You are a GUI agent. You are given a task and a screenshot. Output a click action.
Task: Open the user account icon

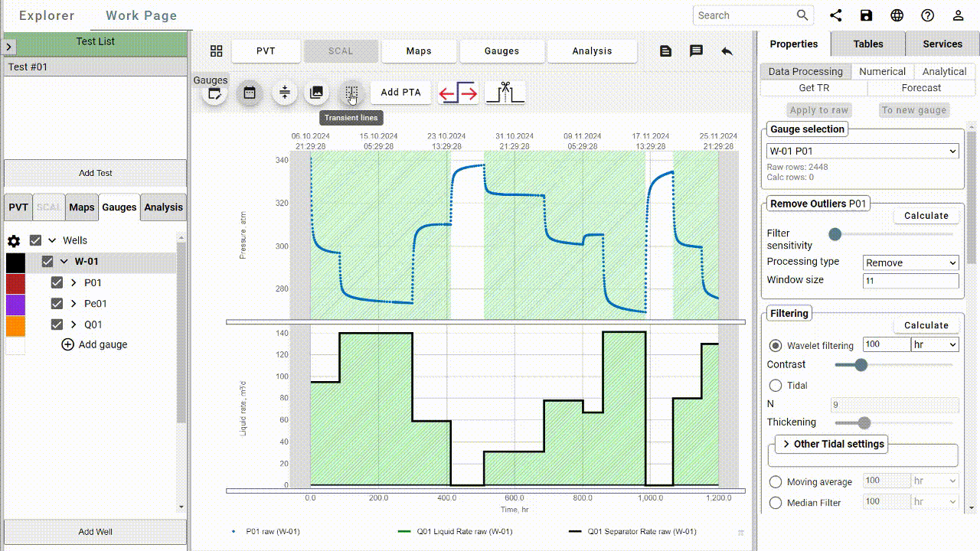(x=958, y=15)
